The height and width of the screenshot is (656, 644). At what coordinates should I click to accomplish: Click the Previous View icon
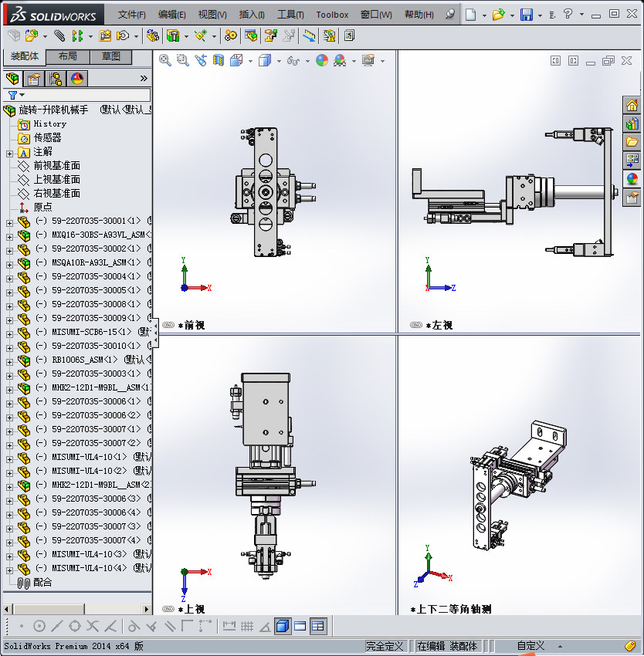(201, 61)
